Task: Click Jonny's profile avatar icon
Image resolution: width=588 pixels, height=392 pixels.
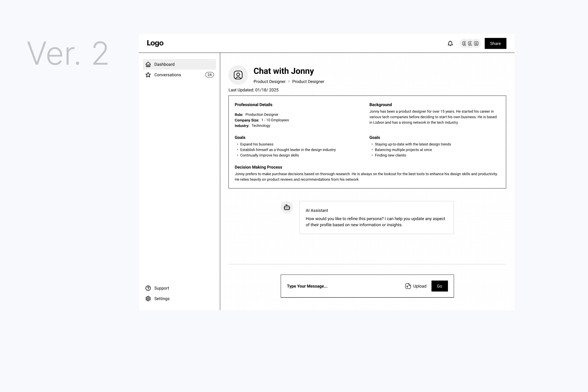Action: [x=238, y=75]
